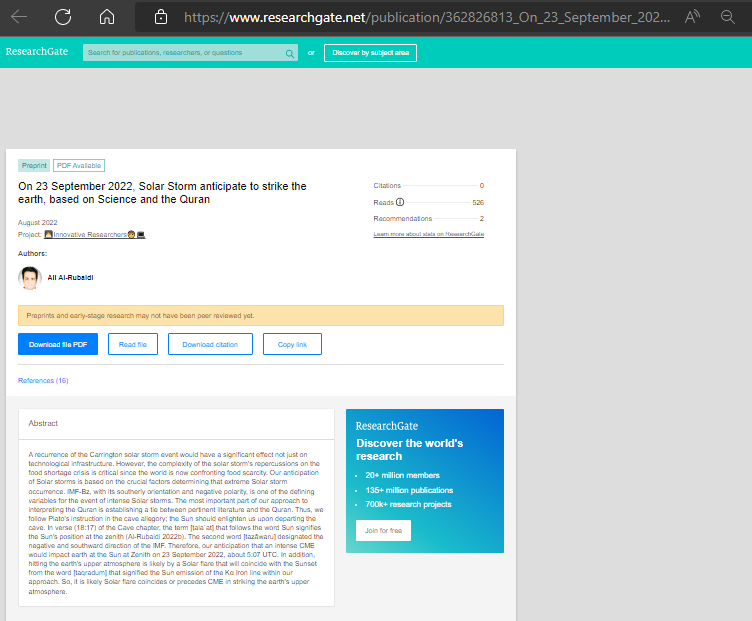This screenshot has width=752, height=621.
Task: Click the Read file button
Action: (133, 344)
